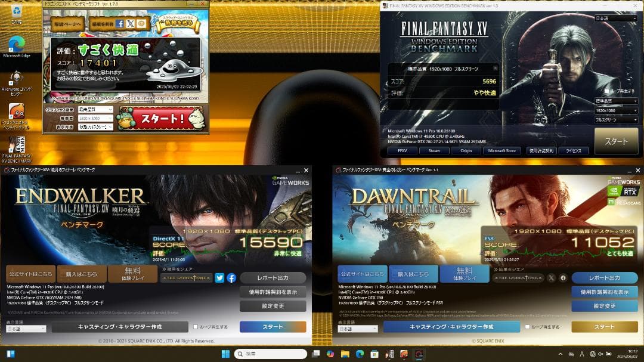Click スタート button in FFXV benchmark

click(617, 141)
